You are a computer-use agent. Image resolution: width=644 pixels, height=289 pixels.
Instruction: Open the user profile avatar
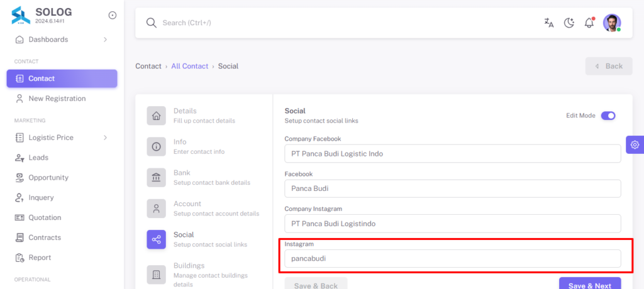click(x=612, y=23)
